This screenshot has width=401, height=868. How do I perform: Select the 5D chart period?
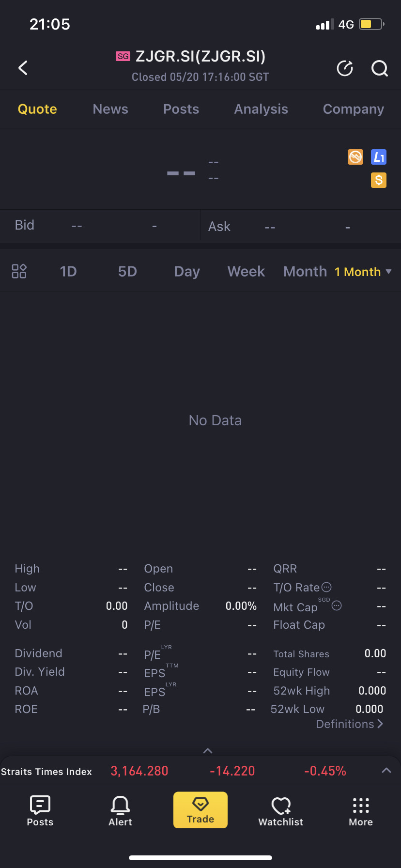coord(127,271)
